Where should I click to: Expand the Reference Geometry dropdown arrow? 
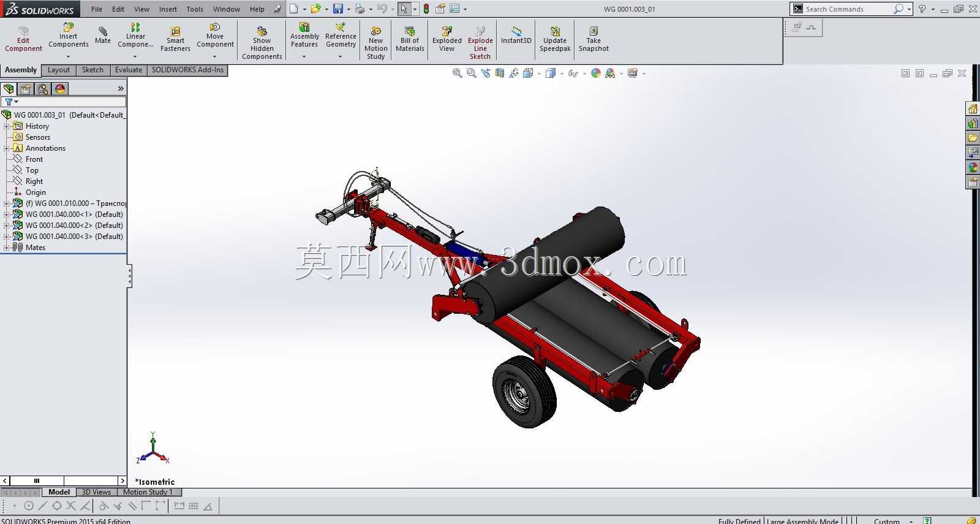click(x=340, y=57)
